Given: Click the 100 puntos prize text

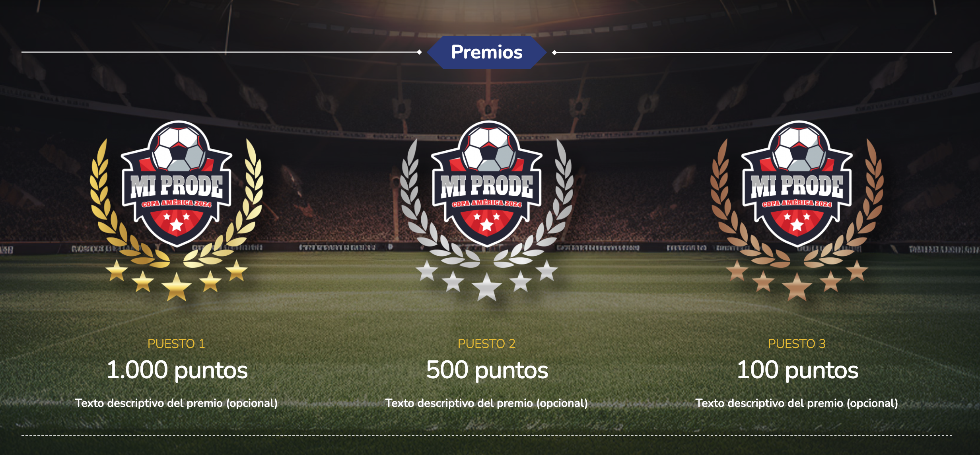Looking at the screenshot, I should (x=797, y=371).
